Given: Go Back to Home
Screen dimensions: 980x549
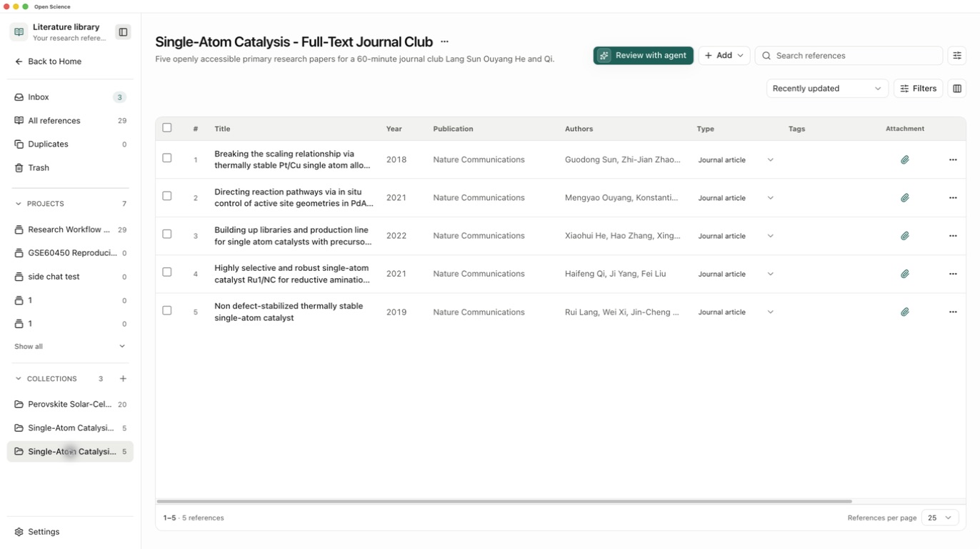Looking at the screenshot, I should click(49, 61).
